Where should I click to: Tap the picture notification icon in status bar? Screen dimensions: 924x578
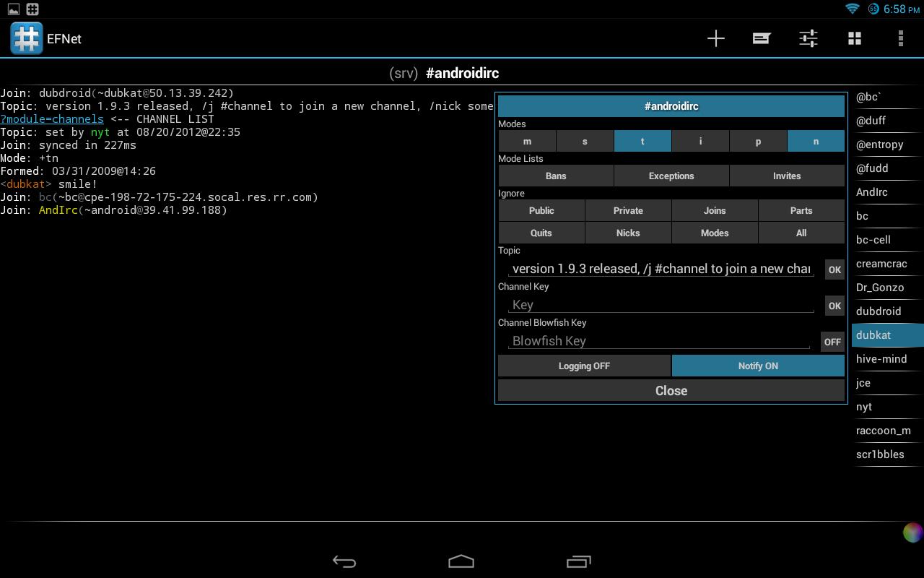click(x=13, y=9)
